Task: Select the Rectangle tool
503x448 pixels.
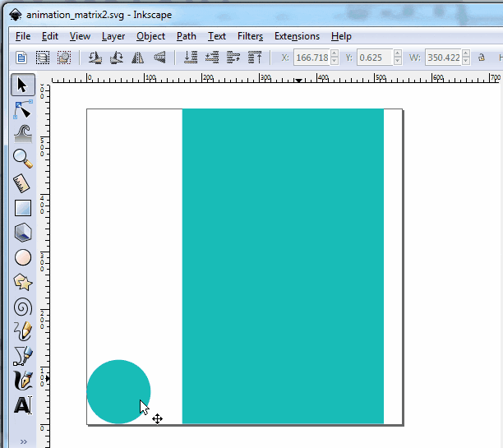Action: tap(23, 208)
